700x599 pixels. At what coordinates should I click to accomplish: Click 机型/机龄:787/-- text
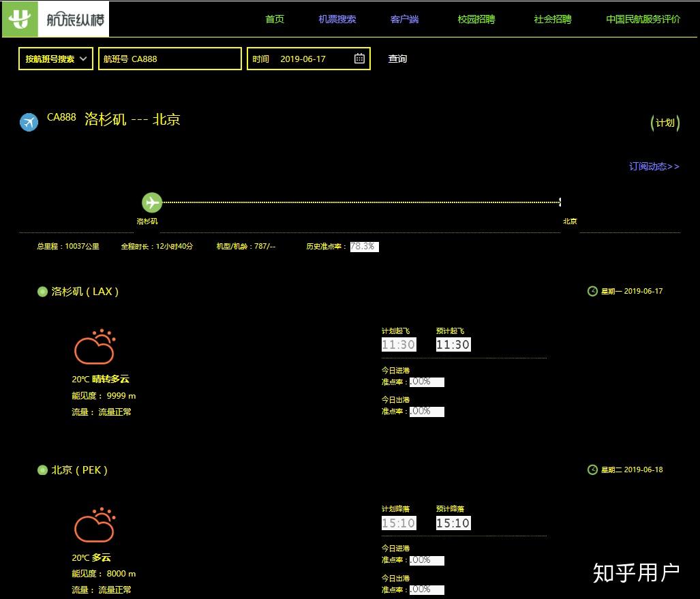point(246,246)
